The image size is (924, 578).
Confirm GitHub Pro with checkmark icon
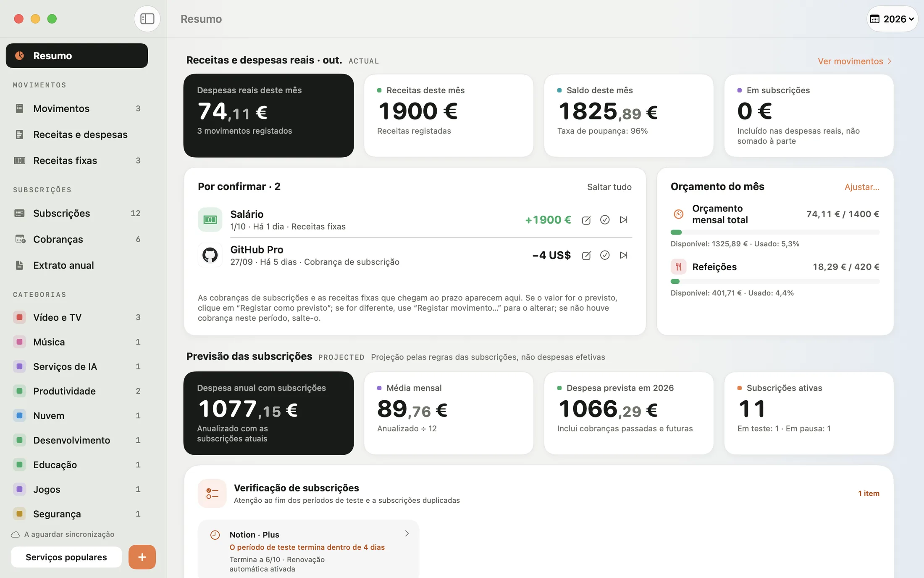(605, 255)
